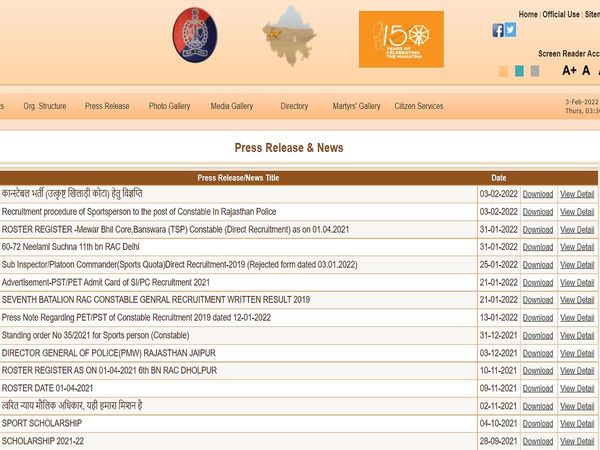View Detail for SCHOLARSHIP 2021-22

577,441
